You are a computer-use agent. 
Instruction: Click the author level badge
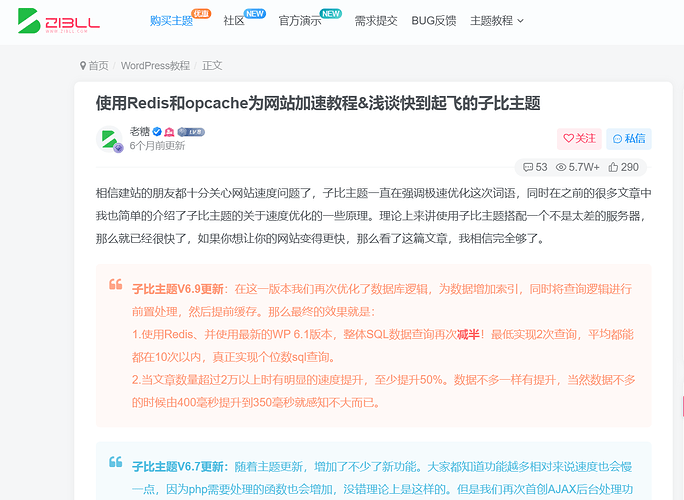pyautogui.click(x=191, y=132)
